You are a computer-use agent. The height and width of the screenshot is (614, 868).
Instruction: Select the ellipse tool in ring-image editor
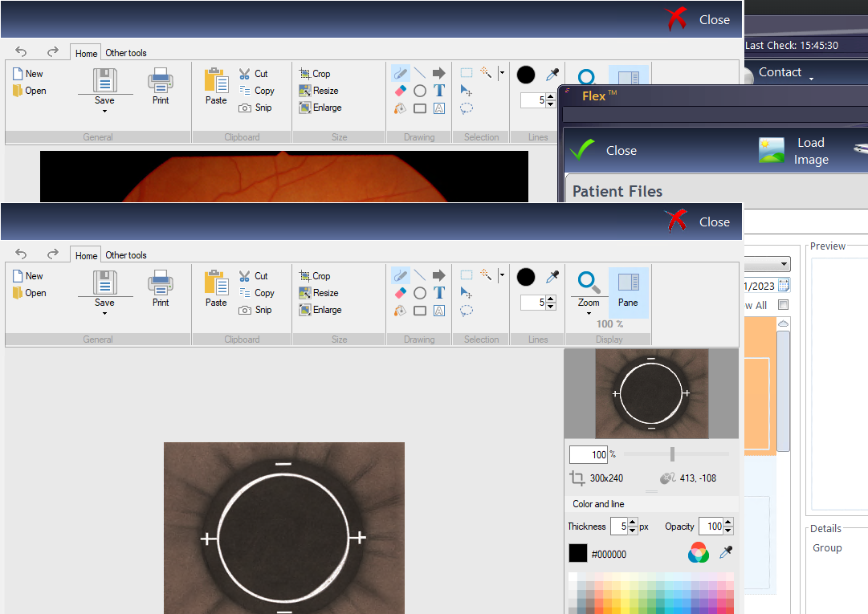tap(420, 293)
